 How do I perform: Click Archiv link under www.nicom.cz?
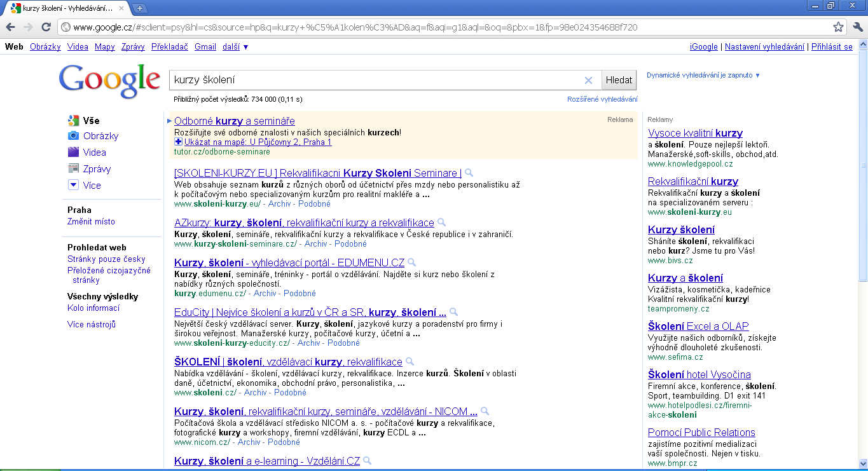(x=249, y=442)
